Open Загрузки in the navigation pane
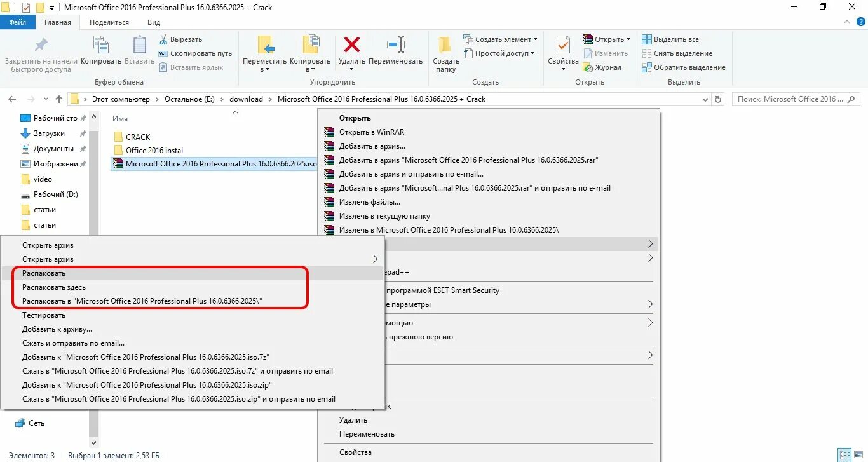 coord(50,133)
